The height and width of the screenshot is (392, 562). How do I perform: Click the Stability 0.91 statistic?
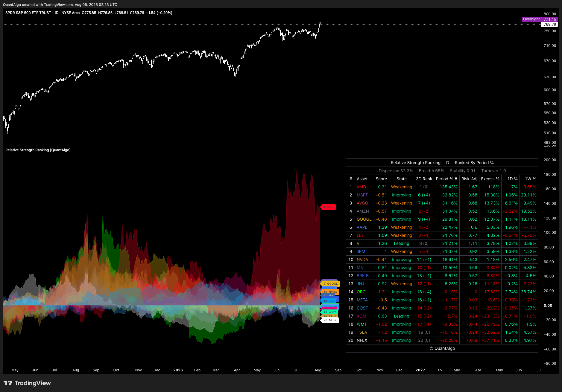point(462,171)
